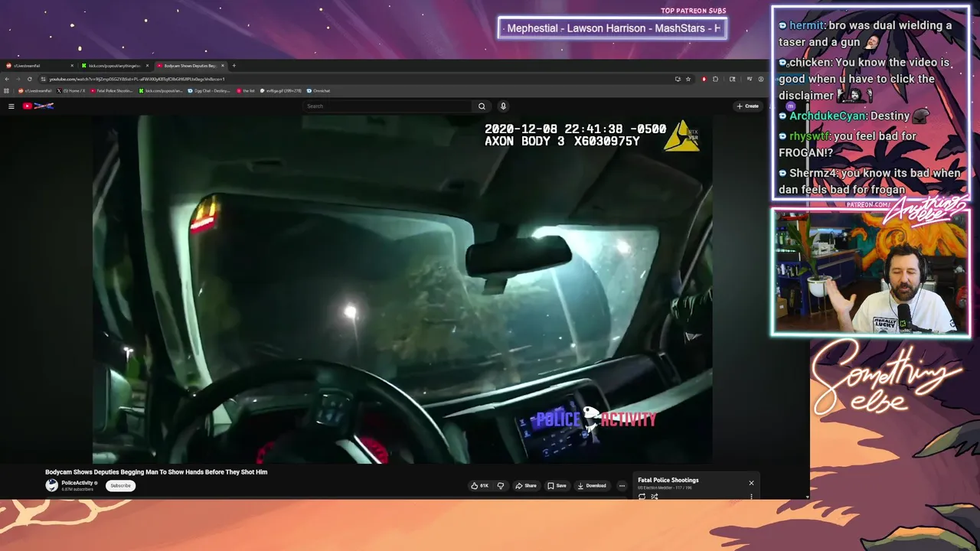The width and height of the screenshot is (980, 551).
Task: Save the video to a playlist
Action: 557,485
